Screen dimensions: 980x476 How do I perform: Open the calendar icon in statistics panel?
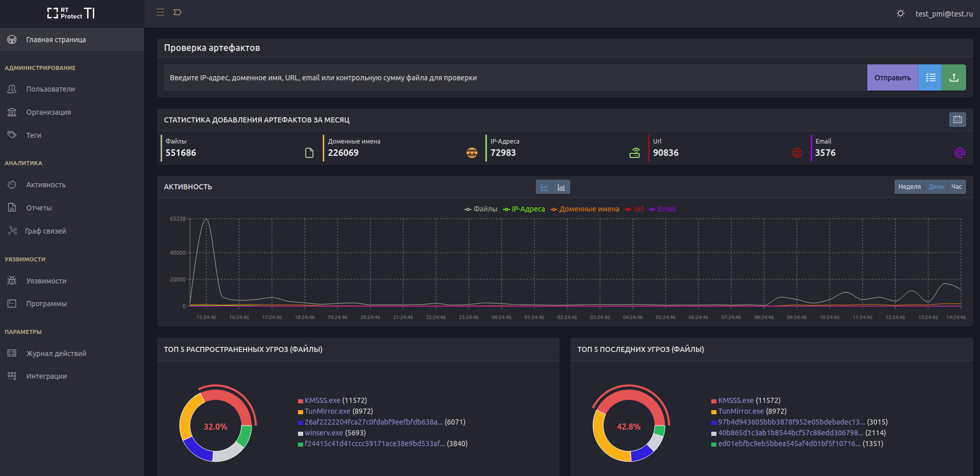957,119
